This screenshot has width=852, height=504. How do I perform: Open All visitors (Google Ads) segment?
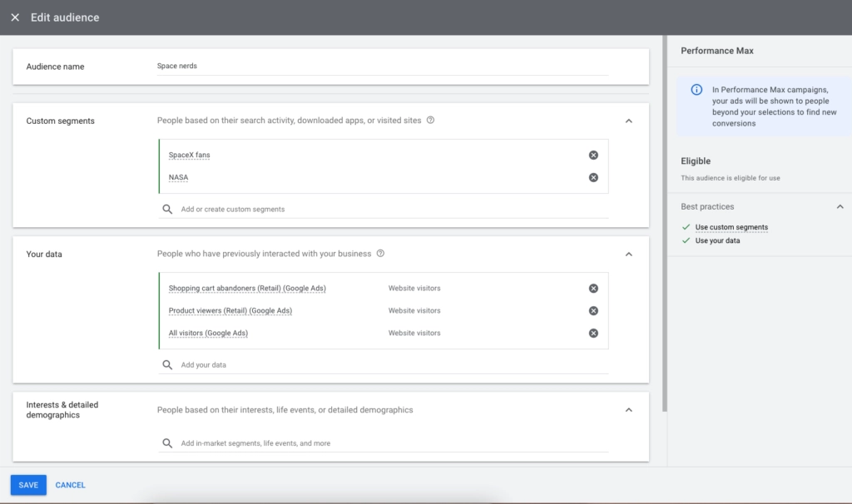208,333
